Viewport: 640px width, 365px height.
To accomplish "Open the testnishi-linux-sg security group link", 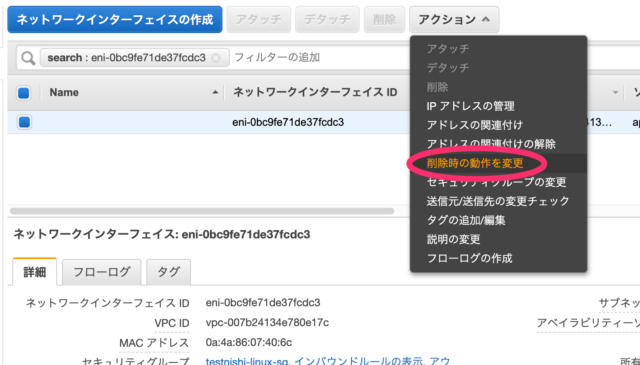I will click(247, 361).
